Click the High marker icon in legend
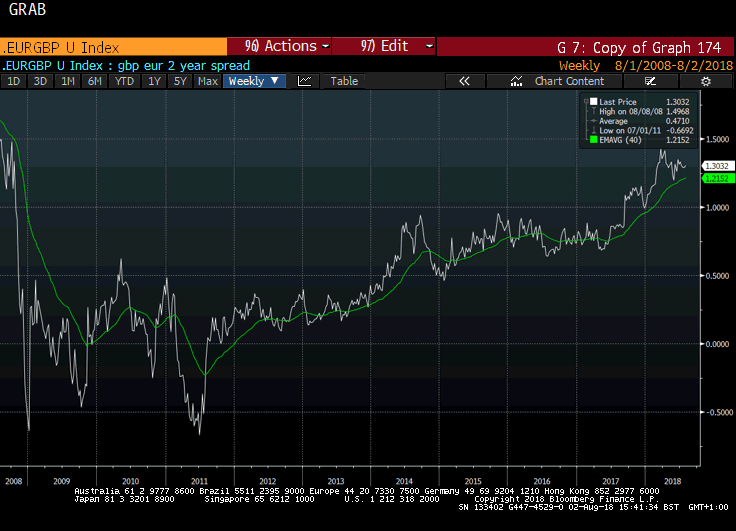This screenshot has width=736, height=531. click(x=593, y=111)
